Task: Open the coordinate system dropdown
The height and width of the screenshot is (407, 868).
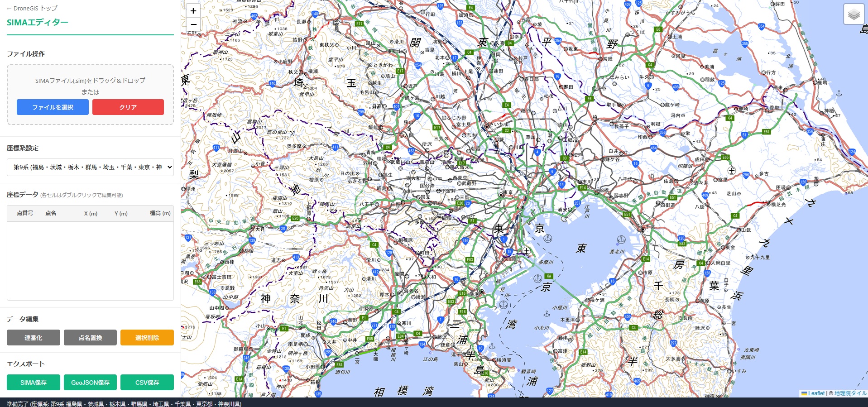Action: point(90,167)
